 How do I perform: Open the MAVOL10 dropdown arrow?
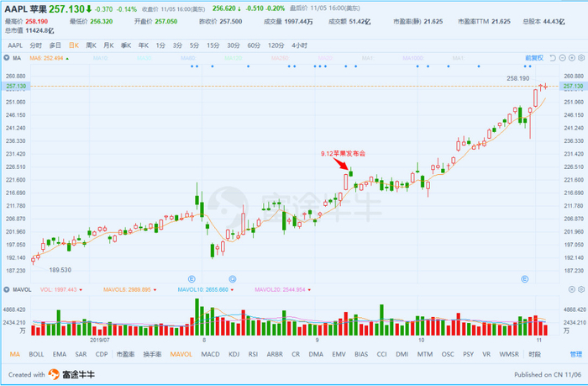pos(232,290)
